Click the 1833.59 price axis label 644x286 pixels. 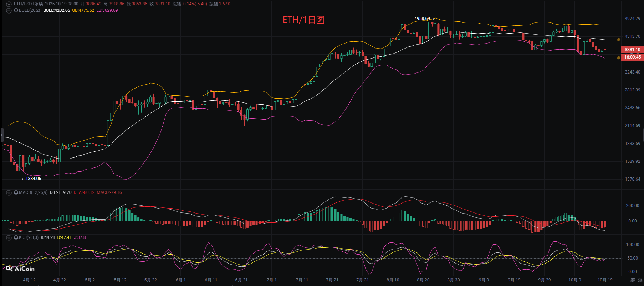pos(633,144)
